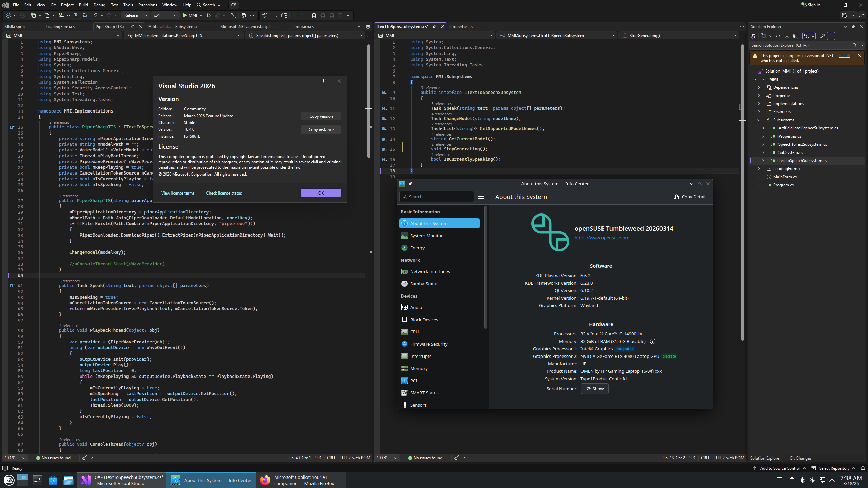Image resolution: width=868 pixels, height=488 pixels.
Task: Click the Save All toolbar icon
Action: coord(85,15)
